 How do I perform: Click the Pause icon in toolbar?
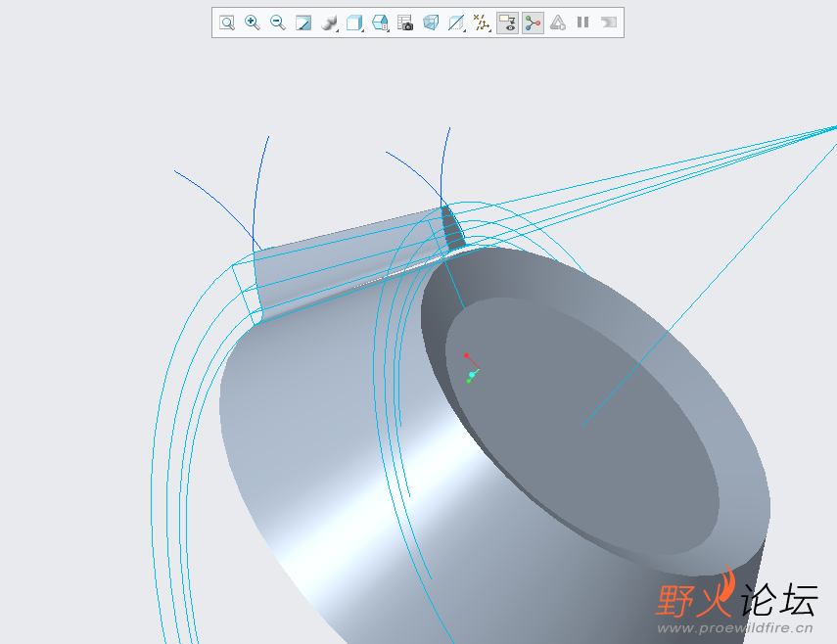click(x=582, y=23)
